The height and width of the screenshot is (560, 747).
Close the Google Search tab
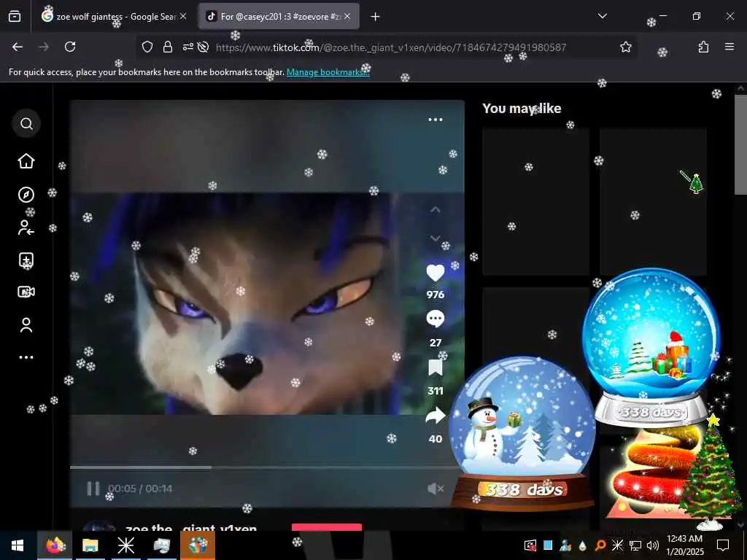[x=183, y=16]
